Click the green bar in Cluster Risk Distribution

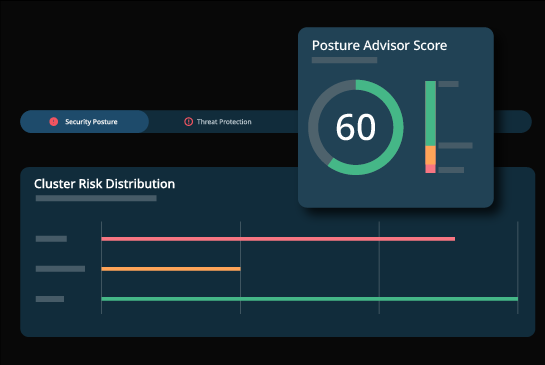(x=310, y=299)
